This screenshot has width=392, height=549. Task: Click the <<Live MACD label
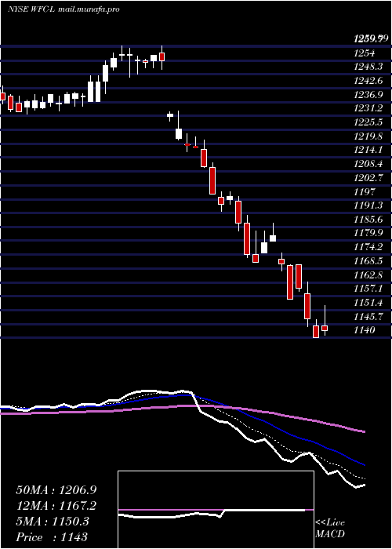tap(330, 529)
